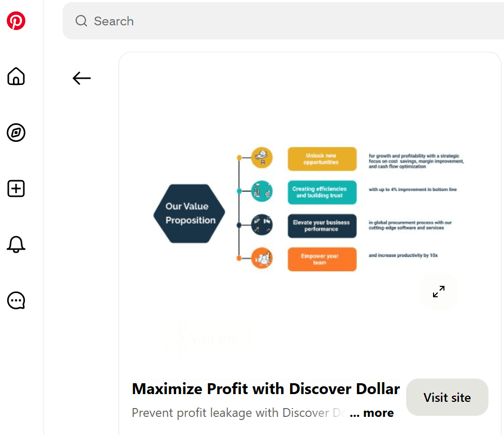
Task: Click the Unlock new opportunities yellow banner
Action: point(322,158)
